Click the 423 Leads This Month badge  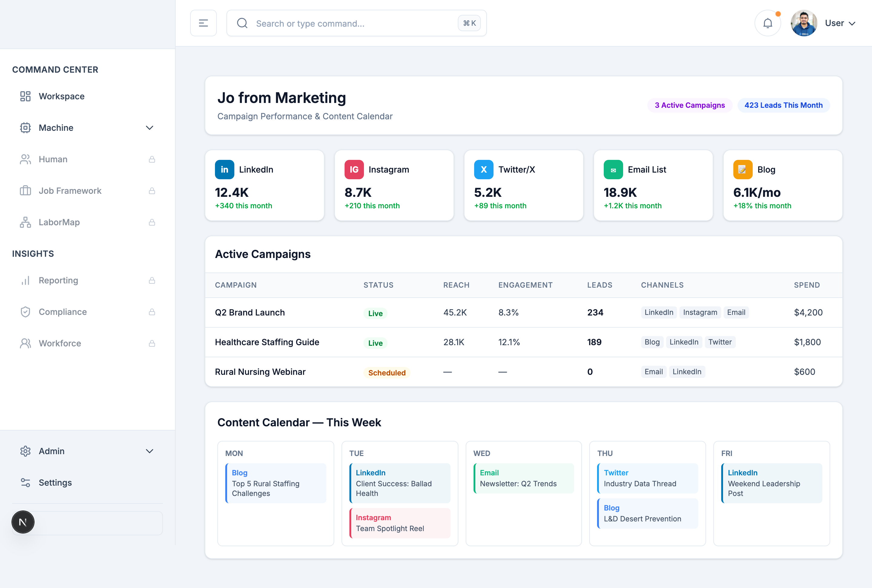pyautogui.click(x=783, y=105)
